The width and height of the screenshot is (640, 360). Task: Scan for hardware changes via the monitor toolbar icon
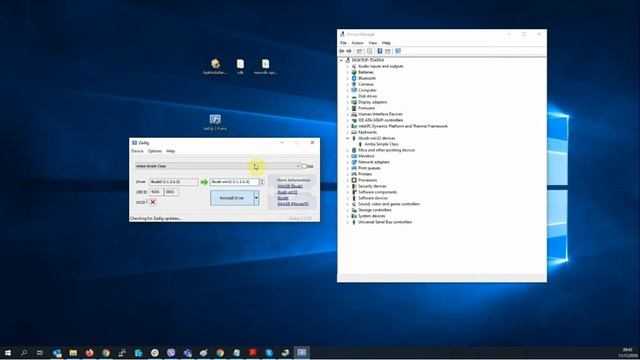pyautogui.click(x=398, y=51)
